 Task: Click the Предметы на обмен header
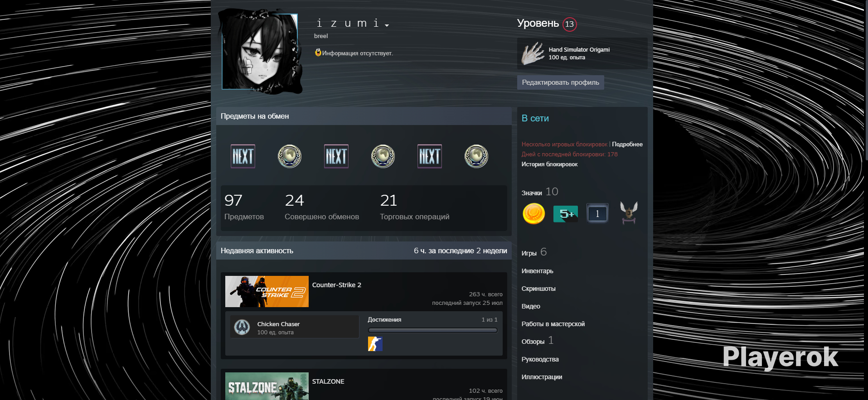click(x=255, y=116)
